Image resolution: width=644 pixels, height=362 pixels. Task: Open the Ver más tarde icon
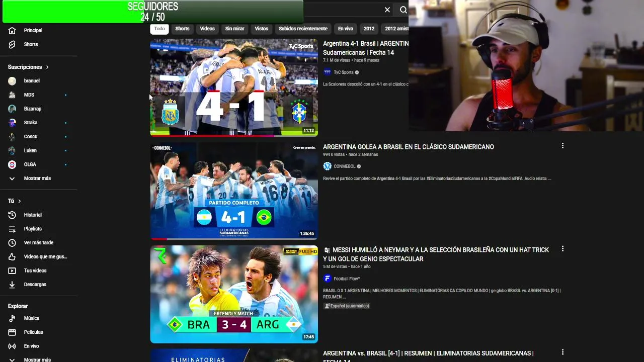(x=12, y=242)
